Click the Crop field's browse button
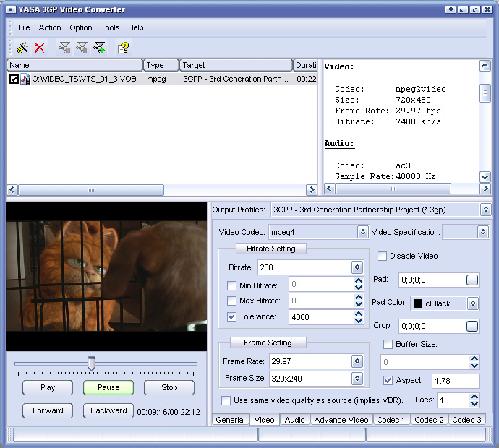 click(x=472, y=326)
